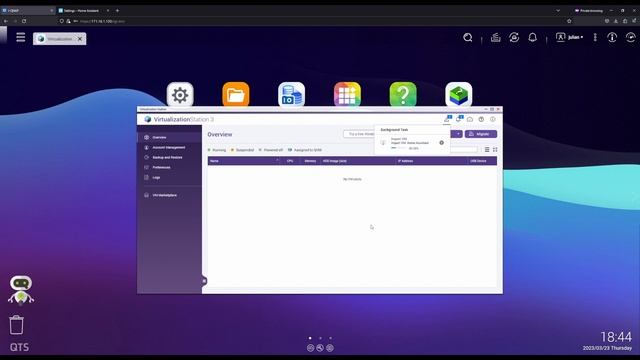The width and height of the screenshot is (640, 360).
Task: Open QTS info icon in top bar
Action: tap(612, 37)
